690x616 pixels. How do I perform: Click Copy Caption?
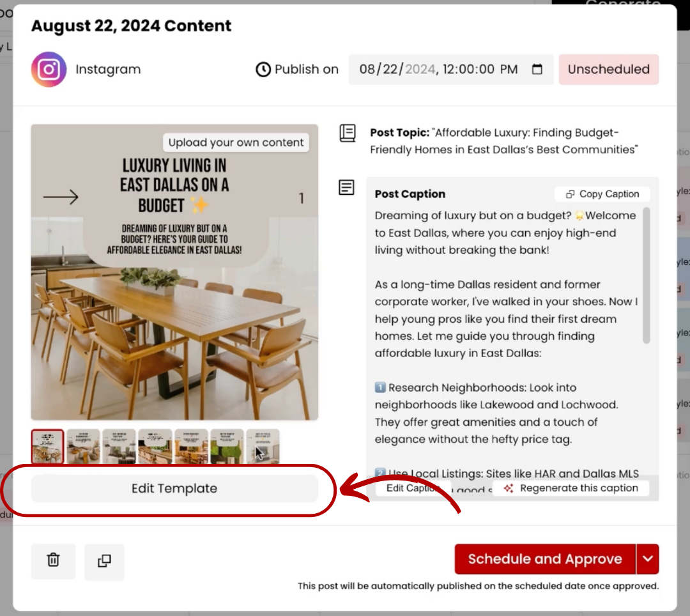pyautogui.click(x=602, y=194)
